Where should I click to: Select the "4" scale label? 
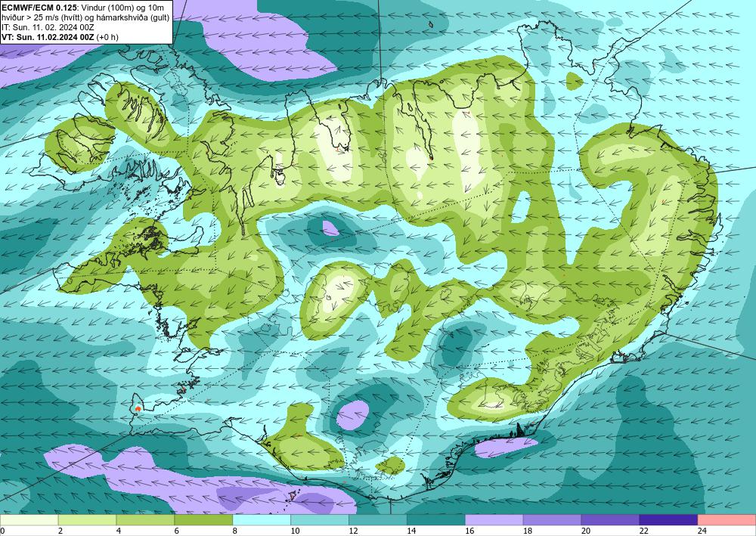[119, 531]
